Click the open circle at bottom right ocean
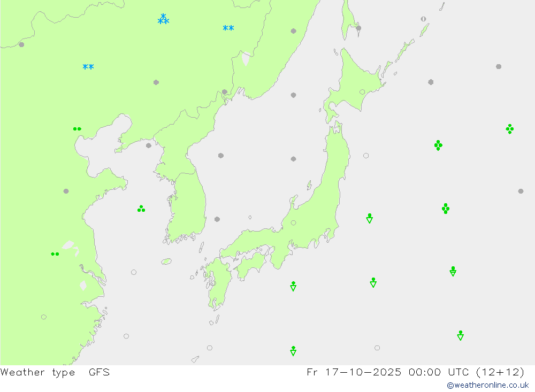Image resolution: width=535 pixels, height=392 pixels. (377, 348)
